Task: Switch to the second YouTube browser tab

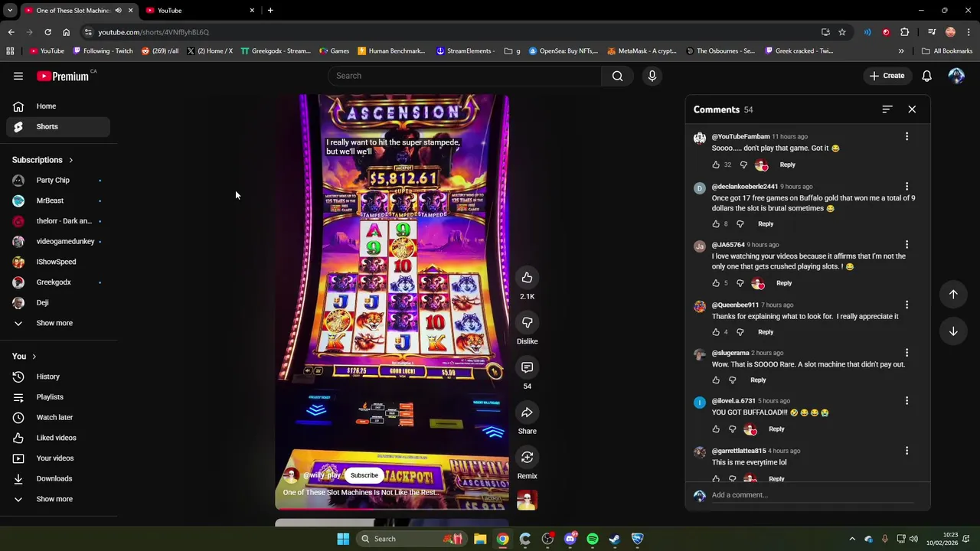Action: click(199, 11)
